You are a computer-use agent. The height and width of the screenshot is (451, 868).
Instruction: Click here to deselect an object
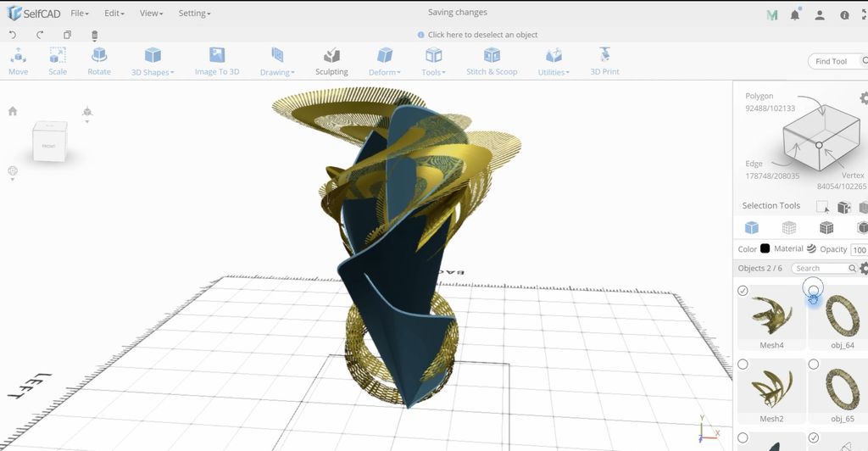click(x=477, y=34)
